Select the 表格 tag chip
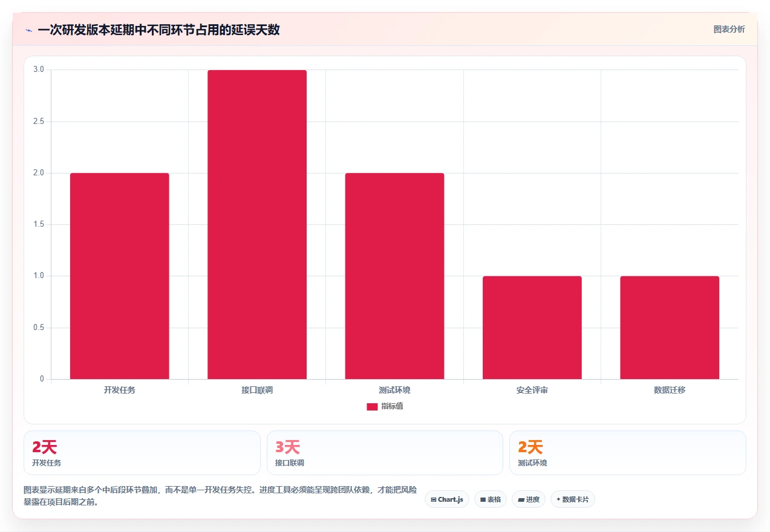This screenshot has height=532, width=770. [x=491, y=499]
